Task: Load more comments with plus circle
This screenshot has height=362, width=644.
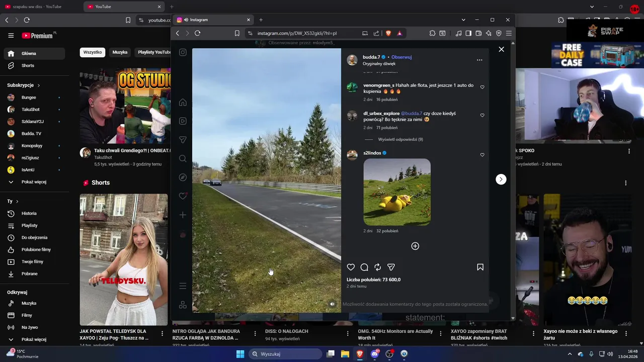Action: point(415,246)
